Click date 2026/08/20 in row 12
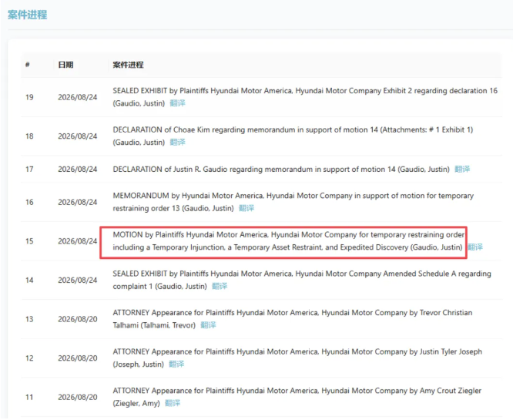 (x=78, y=358)
